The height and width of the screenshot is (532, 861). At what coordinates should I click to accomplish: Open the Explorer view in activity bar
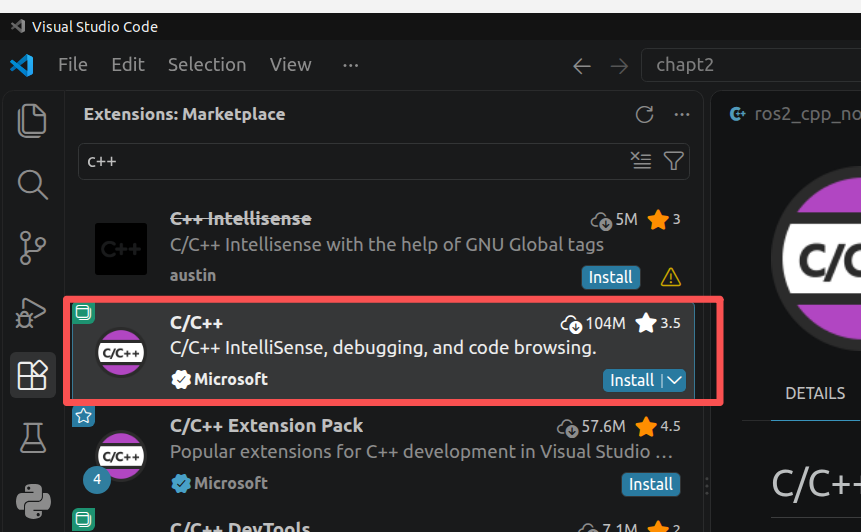pos(32,120)
